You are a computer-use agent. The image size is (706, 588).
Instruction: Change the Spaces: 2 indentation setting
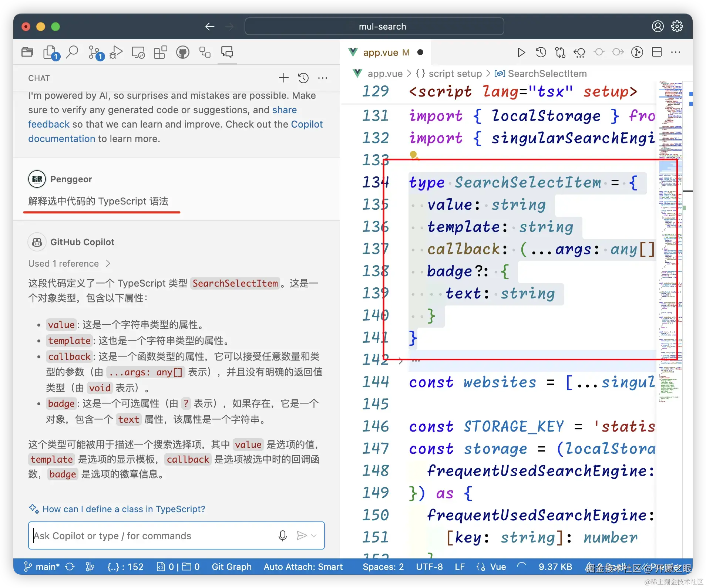click(383, 567)
